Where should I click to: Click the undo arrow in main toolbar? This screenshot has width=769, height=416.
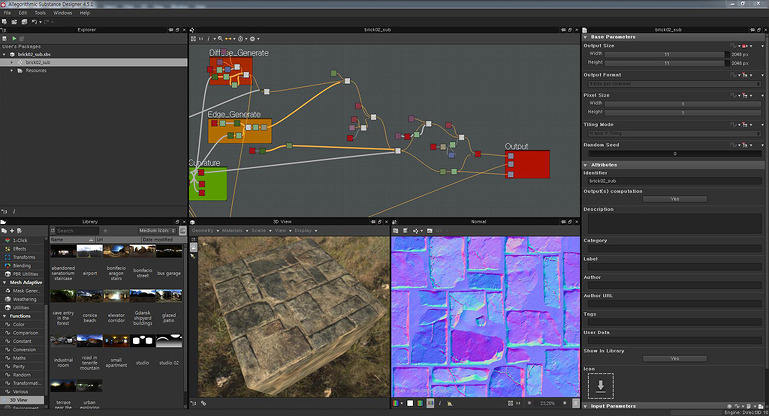click(34, 22)
